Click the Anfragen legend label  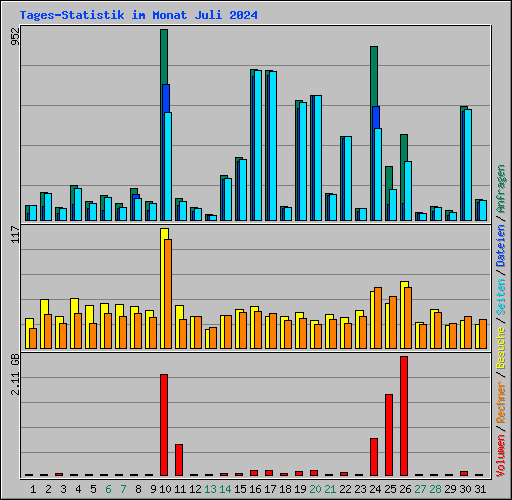coord(501,189)
